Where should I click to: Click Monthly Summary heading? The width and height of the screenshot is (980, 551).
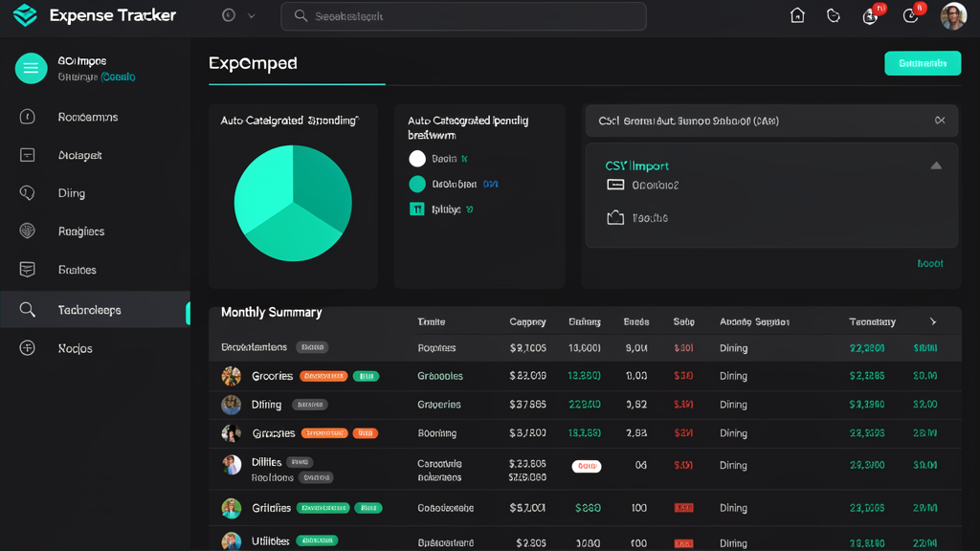pos(271,313)
